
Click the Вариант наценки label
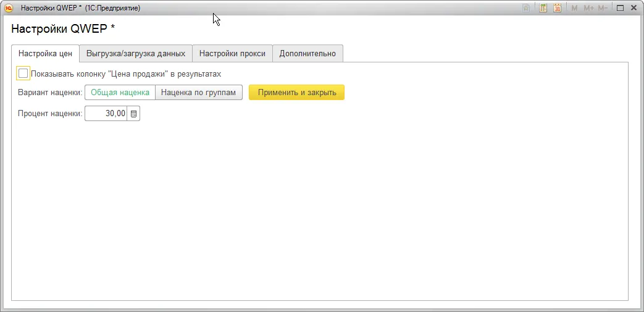(x=50, y=93)
